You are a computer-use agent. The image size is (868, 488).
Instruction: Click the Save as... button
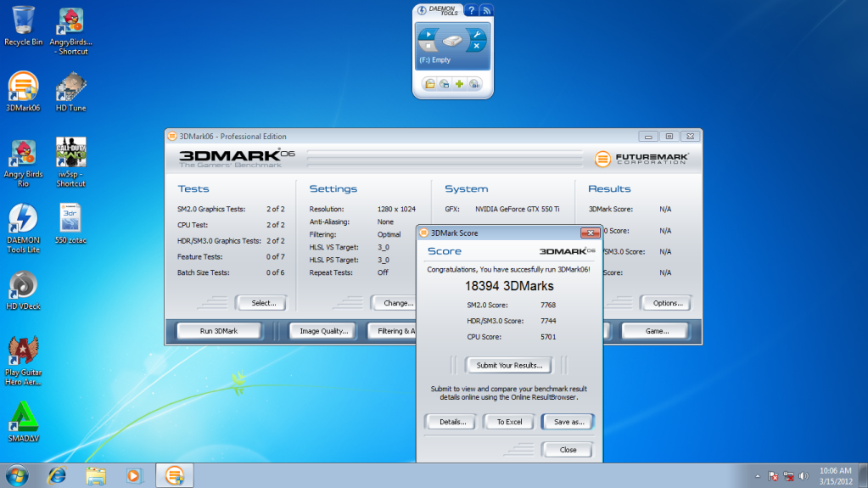568,422
